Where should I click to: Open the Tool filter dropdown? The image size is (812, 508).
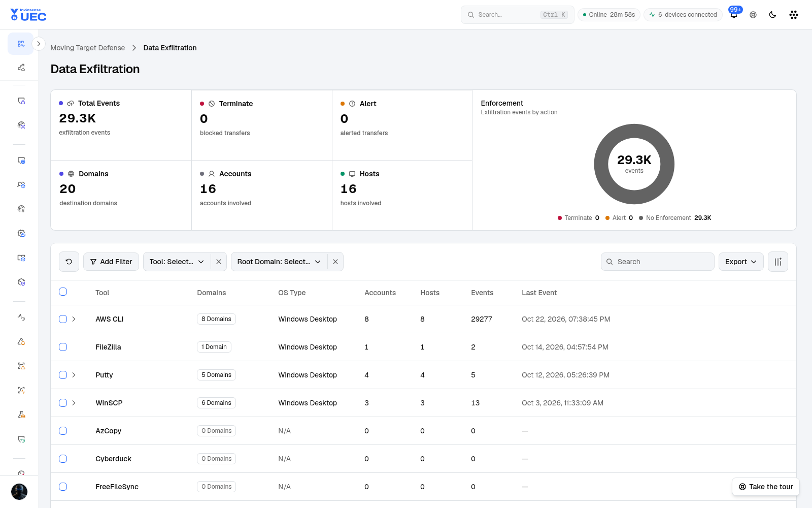177,262
